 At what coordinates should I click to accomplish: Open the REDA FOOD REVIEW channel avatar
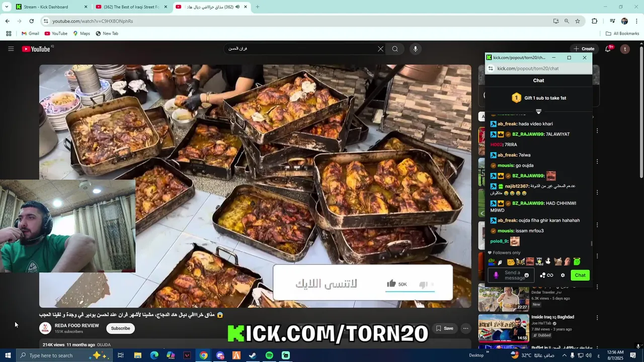45,328
